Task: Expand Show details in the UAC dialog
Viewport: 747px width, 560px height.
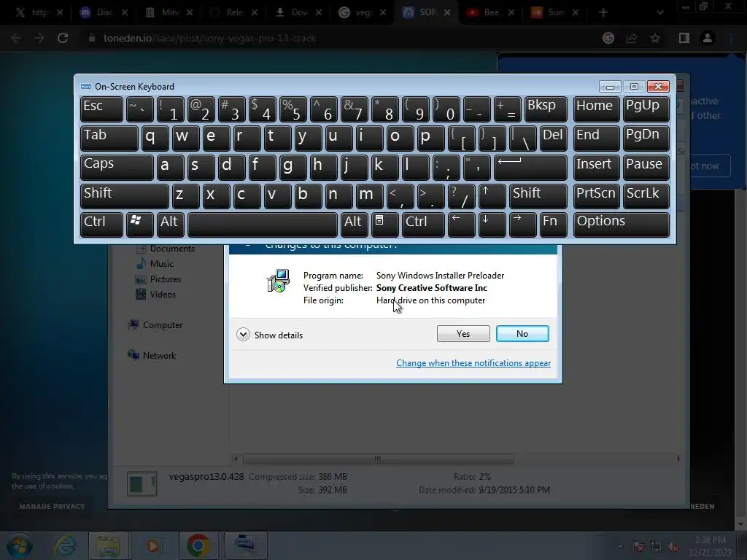Action: point(270,335)
